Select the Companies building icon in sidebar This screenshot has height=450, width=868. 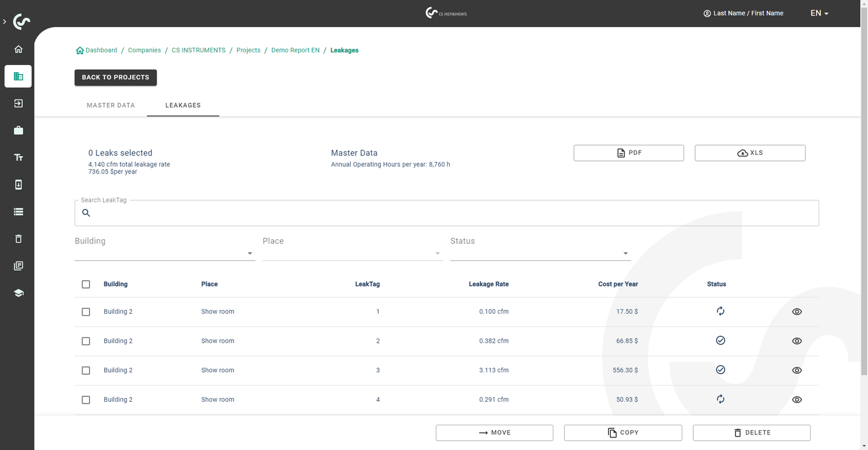[18, 76]
